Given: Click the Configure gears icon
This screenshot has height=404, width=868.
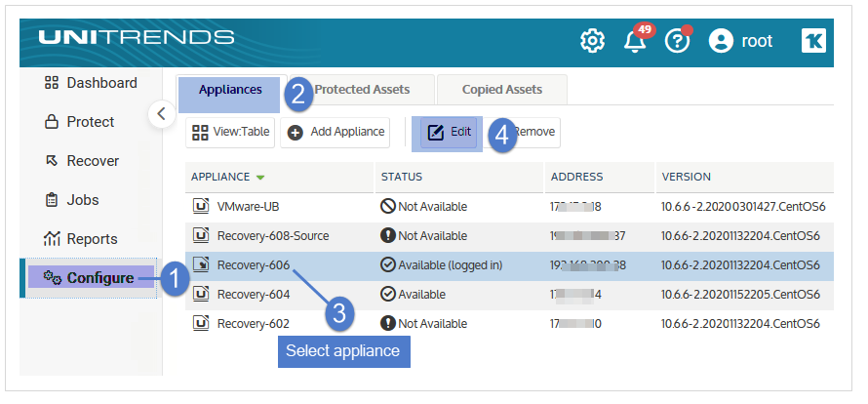Looking at the screenshot, I should point(52,276).
